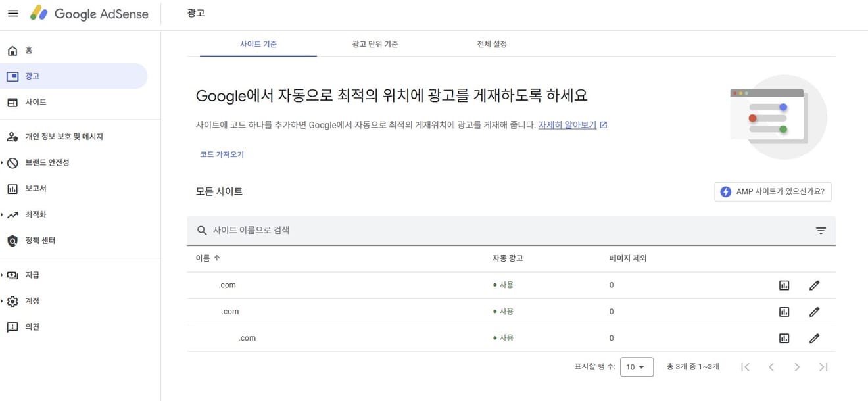
Task: Click 사용 status in the third row
Action: pyautogui.click(x=503, y=338)
